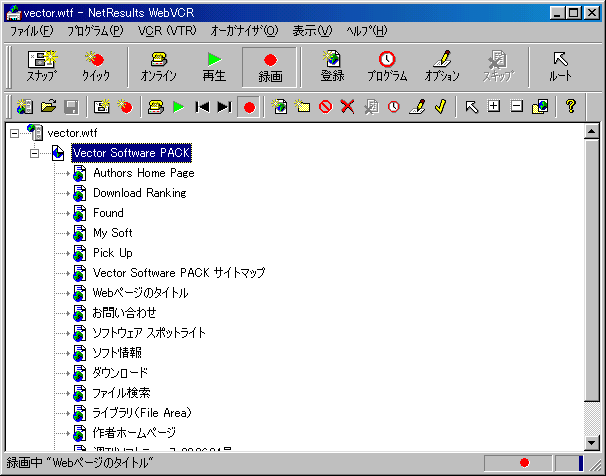Image resolution: width=606 pixels, height=476 pixels.
Task: Click the labeled 登録 toolbar button
Action: coord(332,67)
